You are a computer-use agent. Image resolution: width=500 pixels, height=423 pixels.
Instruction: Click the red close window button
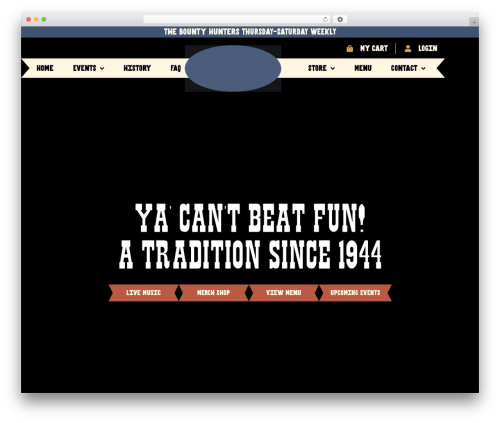[29, 19]
